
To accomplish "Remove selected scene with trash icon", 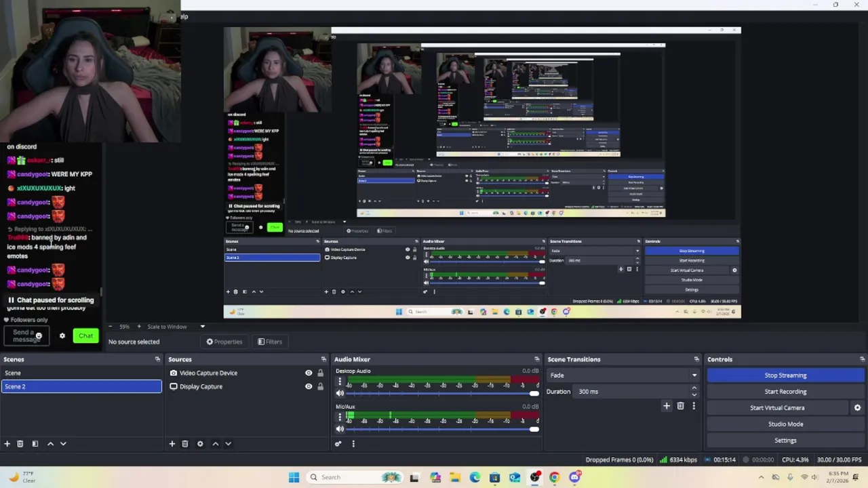I will (20, 444).
